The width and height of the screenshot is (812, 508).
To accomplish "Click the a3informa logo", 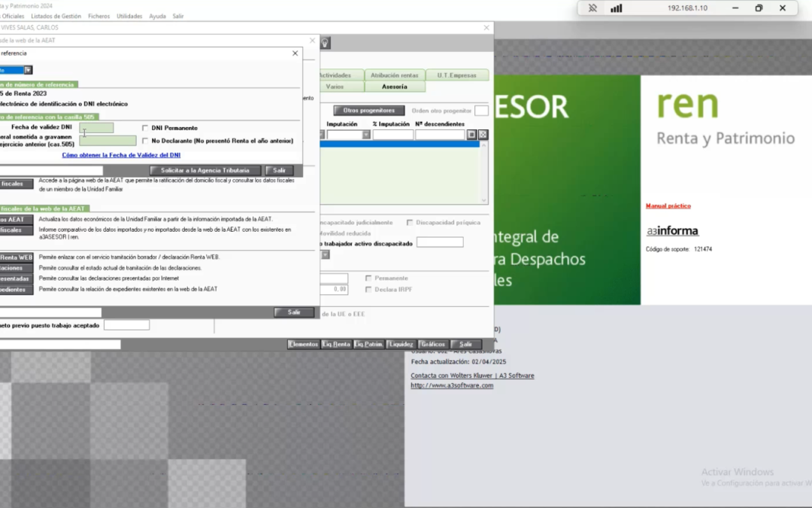I will 672,231.
